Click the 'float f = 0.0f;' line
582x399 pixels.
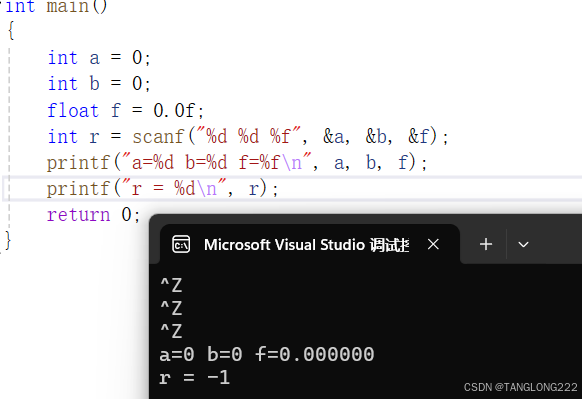click(125, 110)
